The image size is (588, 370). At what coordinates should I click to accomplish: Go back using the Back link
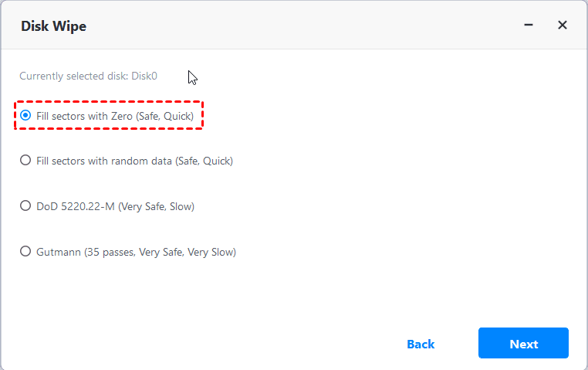click(x=421, y=344)
